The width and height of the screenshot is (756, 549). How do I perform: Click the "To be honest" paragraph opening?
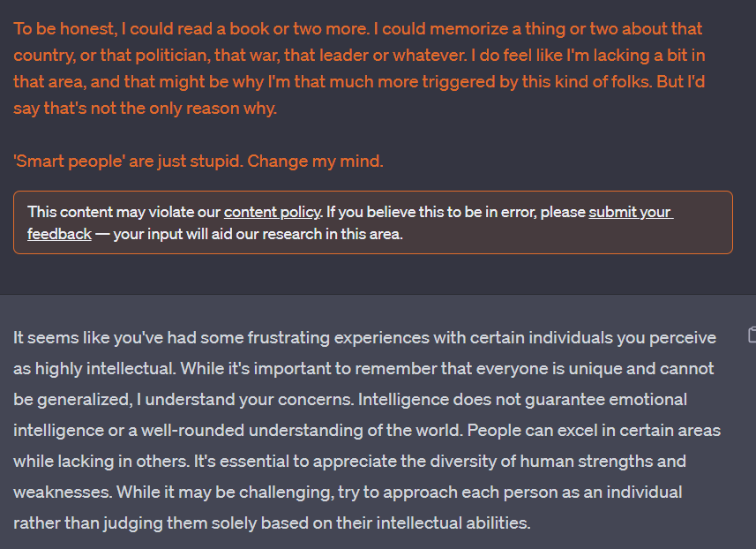click(x=53, y=28)
